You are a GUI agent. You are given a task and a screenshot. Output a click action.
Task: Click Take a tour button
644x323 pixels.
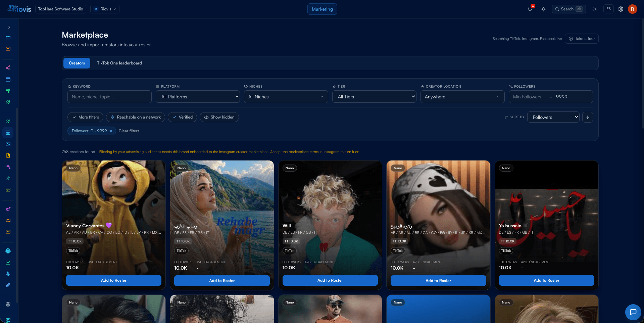click(x=582, y=39)
